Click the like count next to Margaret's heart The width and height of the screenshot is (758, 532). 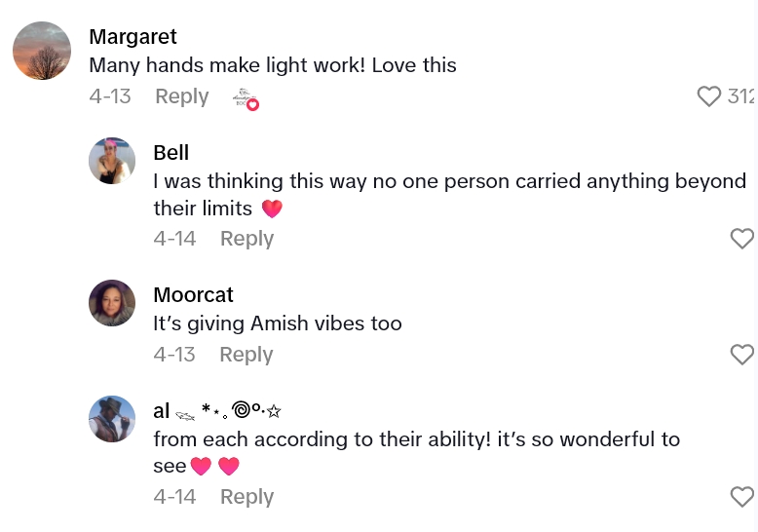[x=741, y=96]
